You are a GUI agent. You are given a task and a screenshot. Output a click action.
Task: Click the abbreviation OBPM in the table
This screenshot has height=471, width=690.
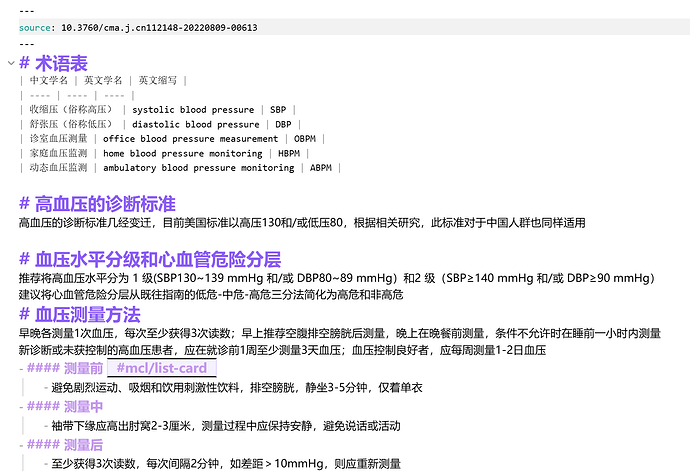305,139
